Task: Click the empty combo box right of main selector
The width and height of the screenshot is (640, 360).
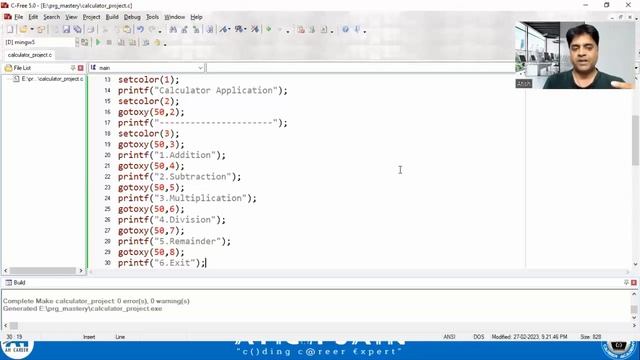Action: click(361, 68)
